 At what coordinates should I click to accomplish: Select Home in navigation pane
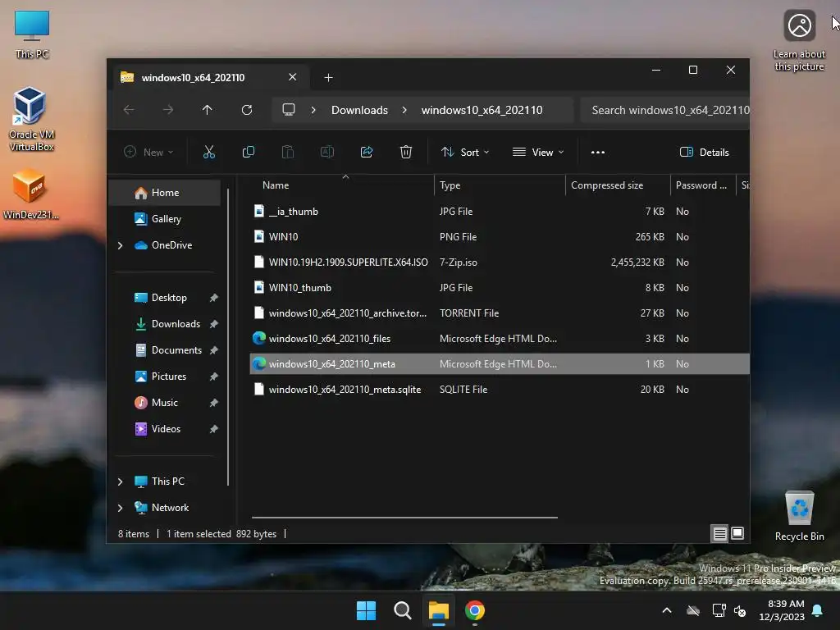(x=164, y=192)
